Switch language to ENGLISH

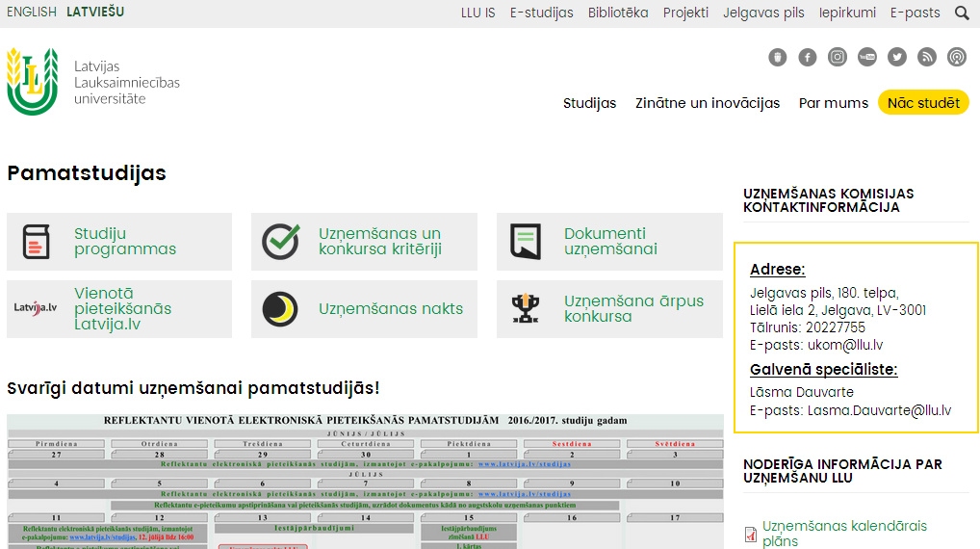(32, 13)
